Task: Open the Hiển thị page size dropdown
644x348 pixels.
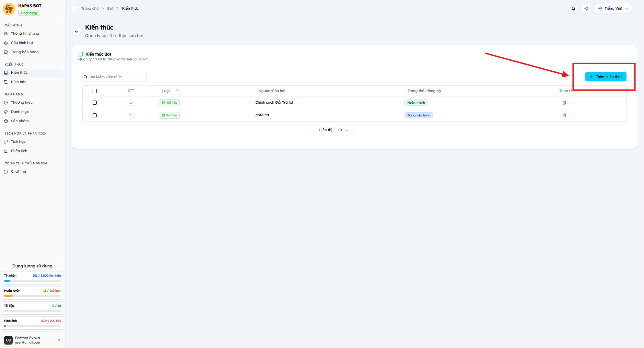Action: pyautogui.click(x=343, y=130)
